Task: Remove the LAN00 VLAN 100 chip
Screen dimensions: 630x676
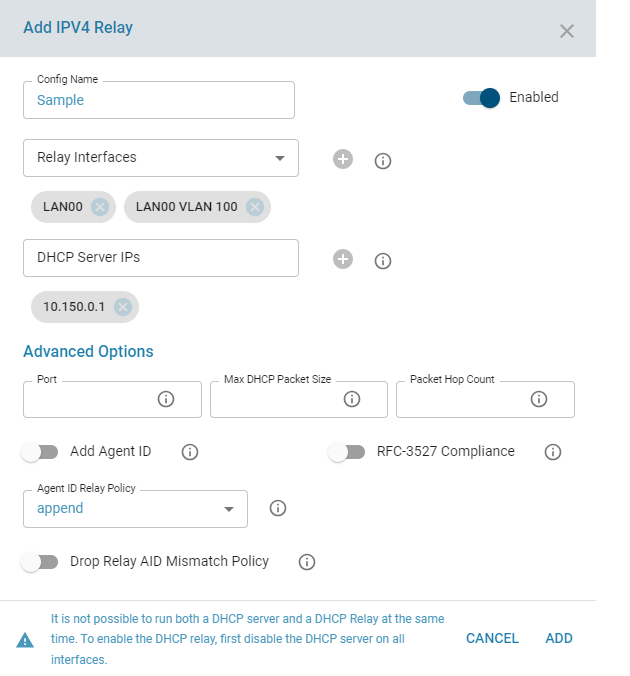Action: pyautogui.click(x=255, y=207)
